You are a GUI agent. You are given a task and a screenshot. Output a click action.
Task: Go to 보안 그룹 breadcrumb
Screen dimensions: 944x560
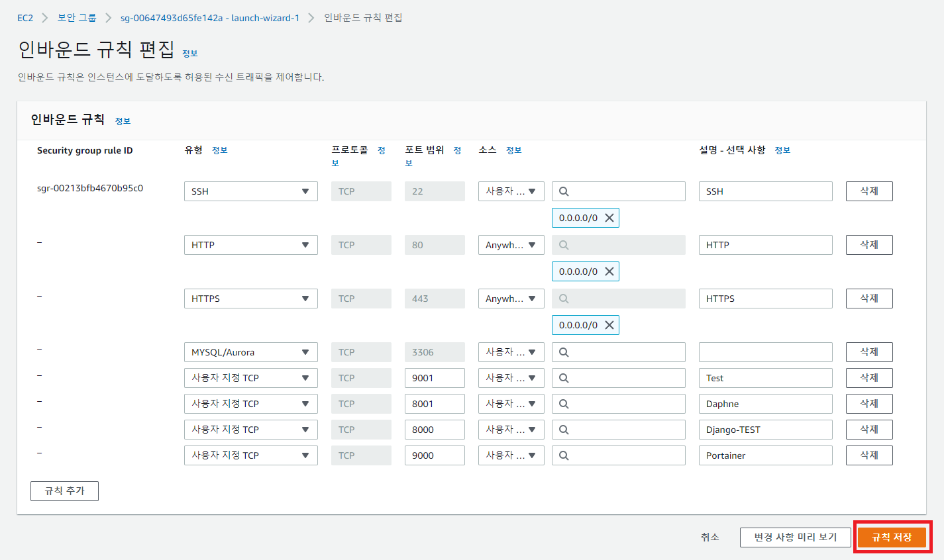coord(77,18)
